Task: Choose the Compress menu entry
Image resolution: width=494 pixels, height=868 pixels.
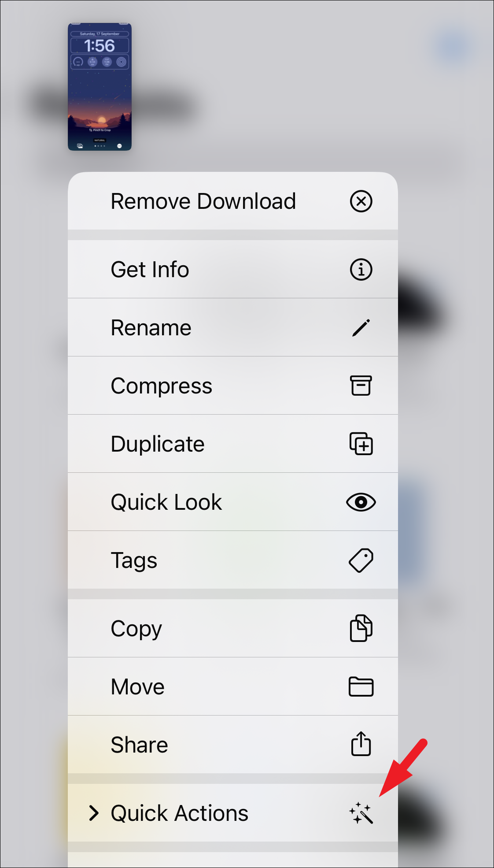Action: [233, 386]
